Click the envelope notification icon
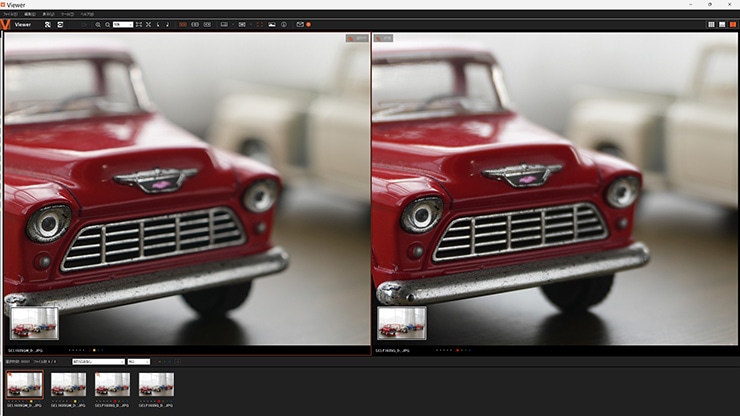This screenshot has width=740, height=416. tap(300, 25)
